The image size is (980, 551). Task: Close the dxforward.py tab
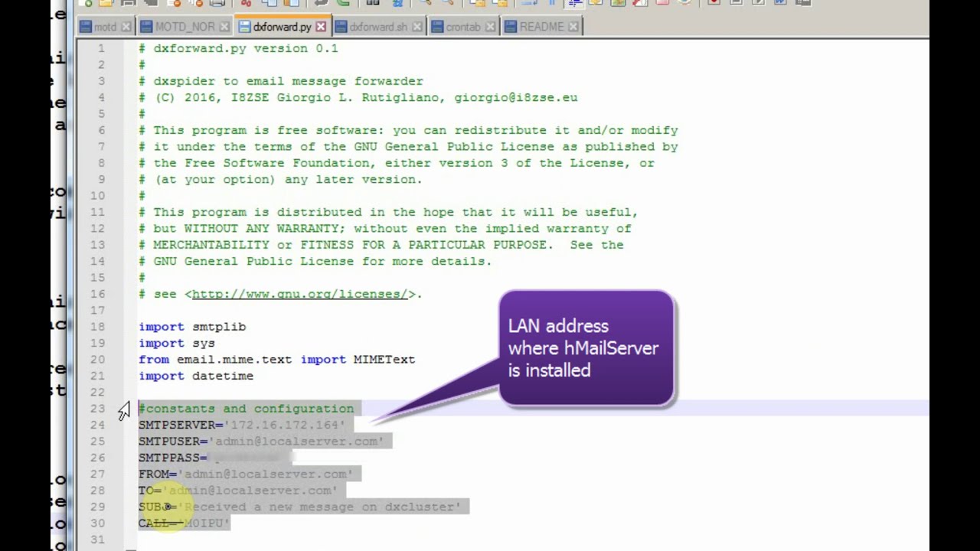[x=321, y=27]
